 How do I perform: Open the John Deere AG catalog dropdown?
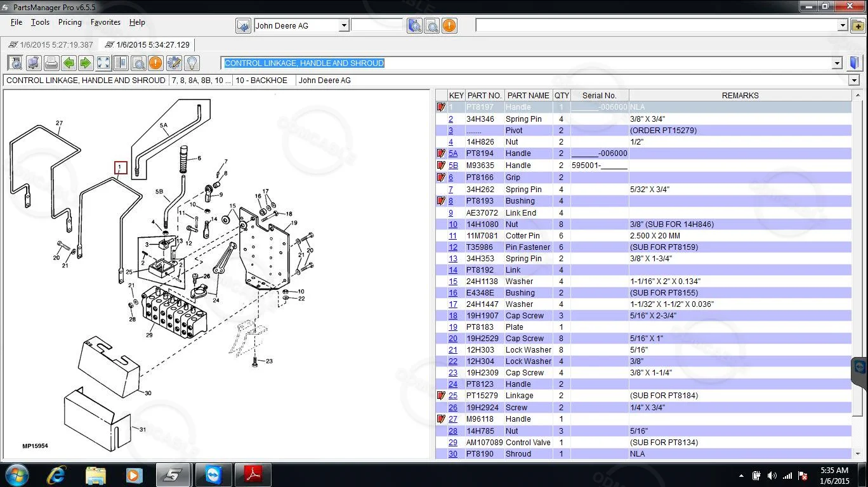tap(344, 26)
